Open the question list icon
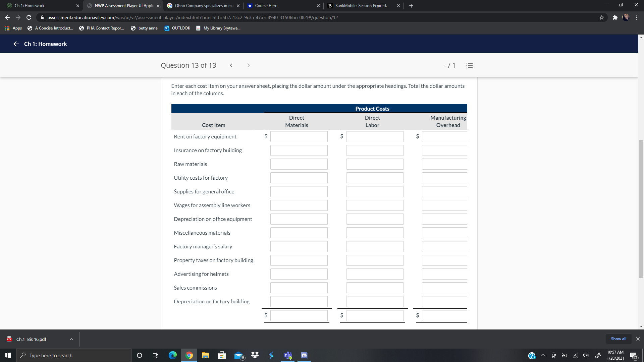This screenshot has width=644, height=362. (469, 65)
